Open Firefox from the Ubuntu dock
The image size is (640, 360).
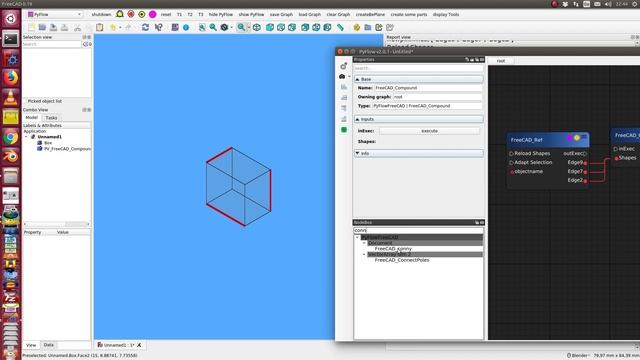pyautogui.click(x=10, y=78)
